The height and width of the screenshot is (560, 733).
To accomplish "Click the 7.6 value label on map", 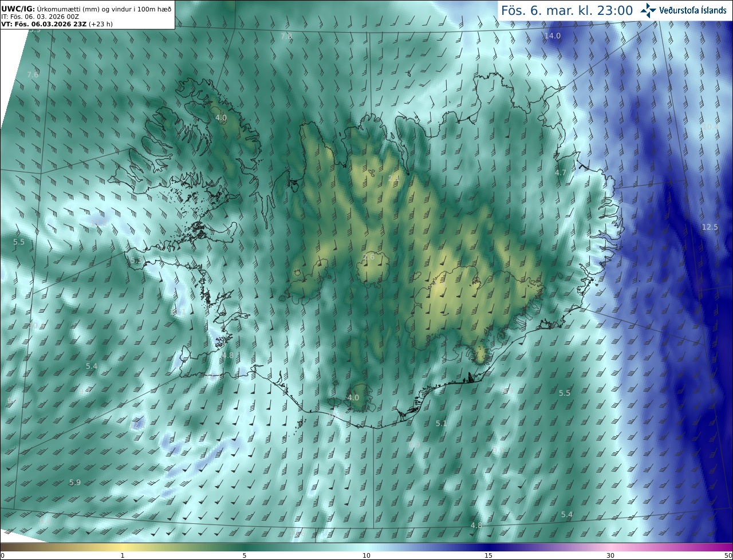I will pos(33,74).
